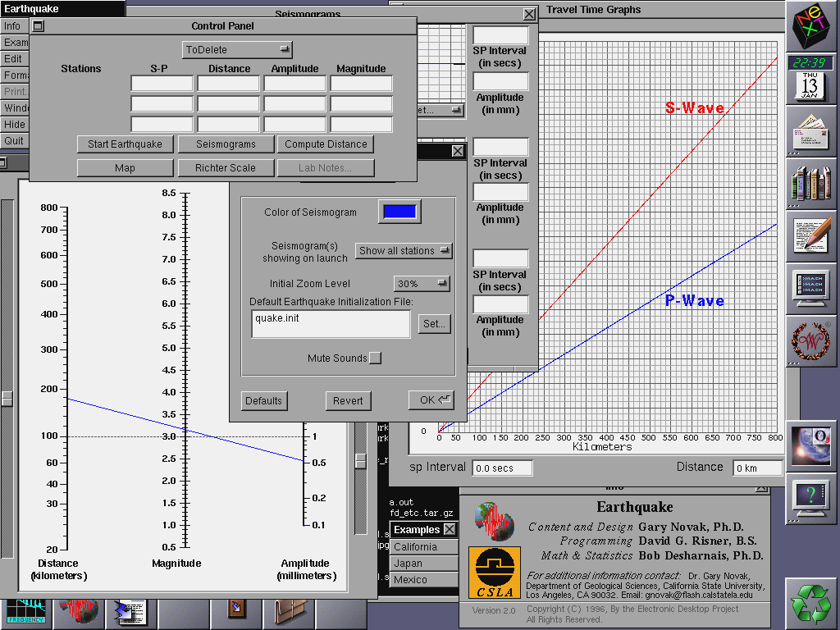Select Hide from the Earthquake menu
Image resolution: width=840 pixels, height=630 pixels.
pos(15,125)
